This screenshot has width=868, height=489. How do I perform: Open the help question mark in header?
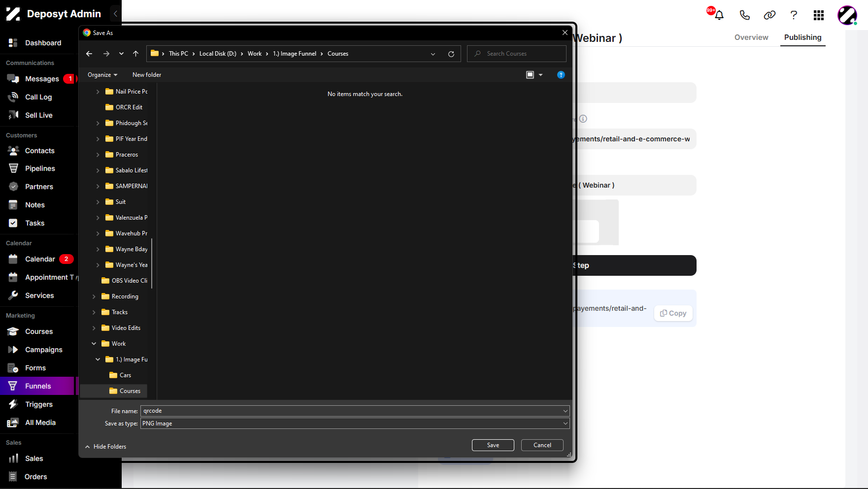pyautogui.click(x=794, y=15)
